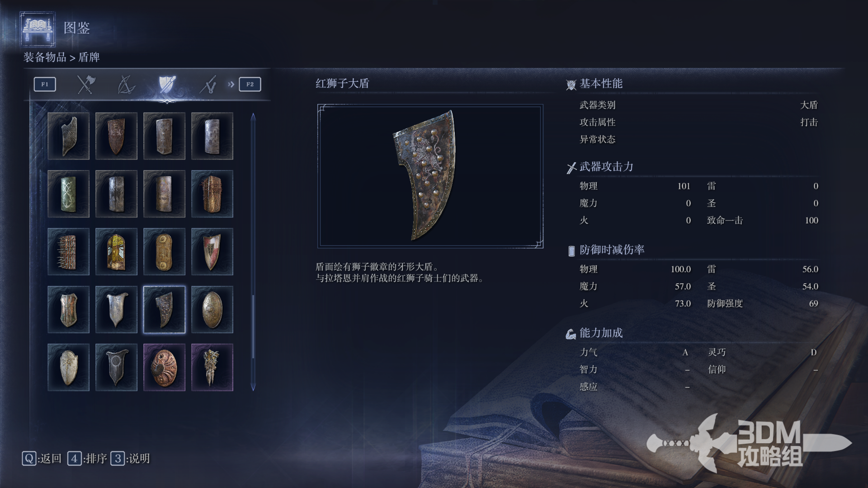Select the shield category tab icon
Viewport: 868px width, 488px height.
point(167,84)
